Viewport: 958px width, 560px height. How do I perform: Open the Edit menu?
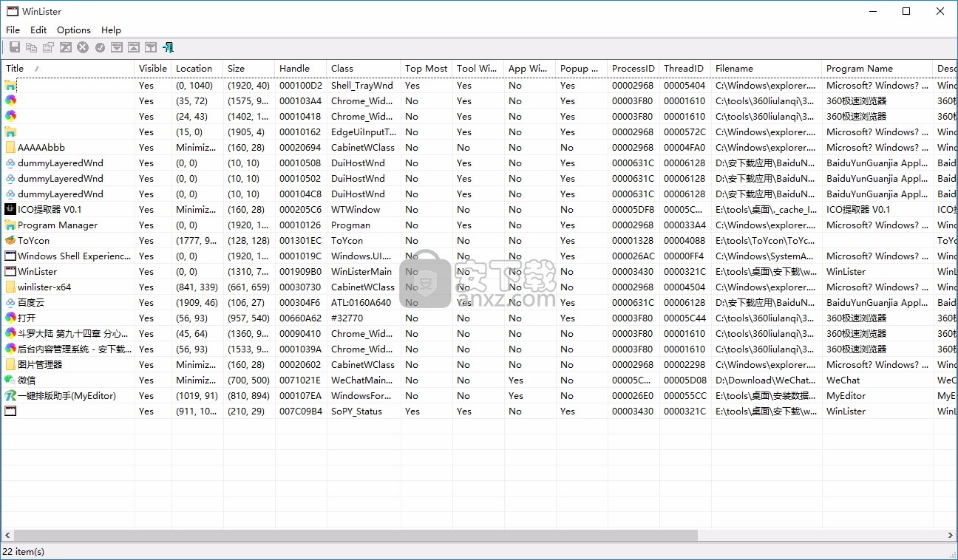38,30
